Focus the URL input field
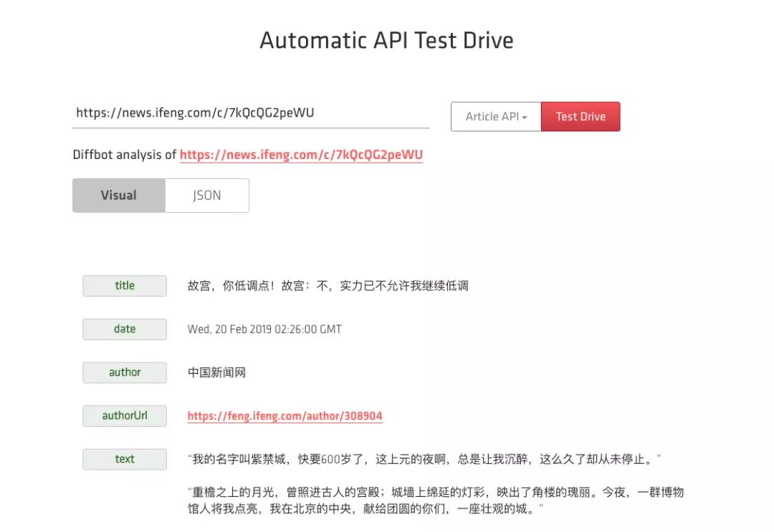Viewport: 774px width, 532px height. 251,113
